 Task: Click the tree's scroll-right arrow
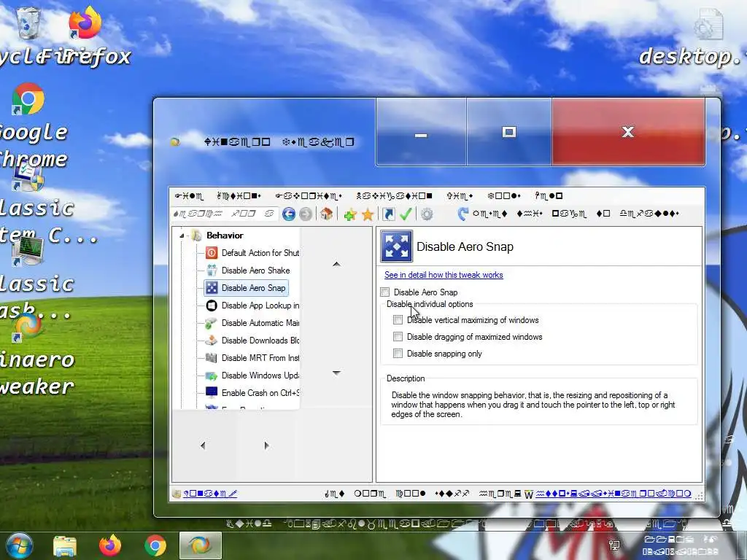tap(266, 446)
